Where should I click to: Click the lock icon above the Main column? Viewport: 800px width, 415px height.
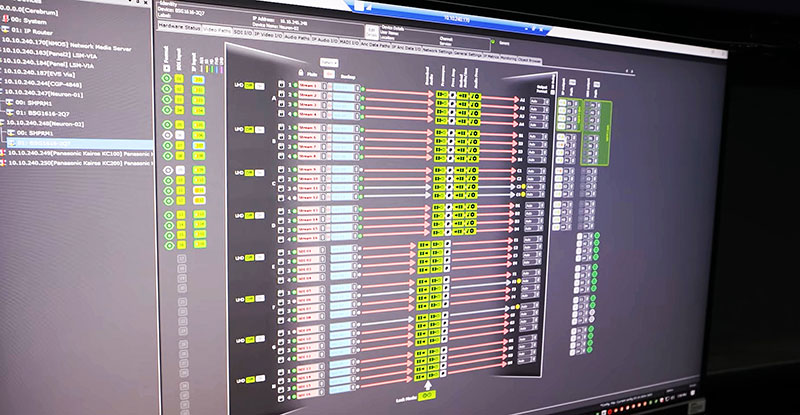tap(302, 73)
